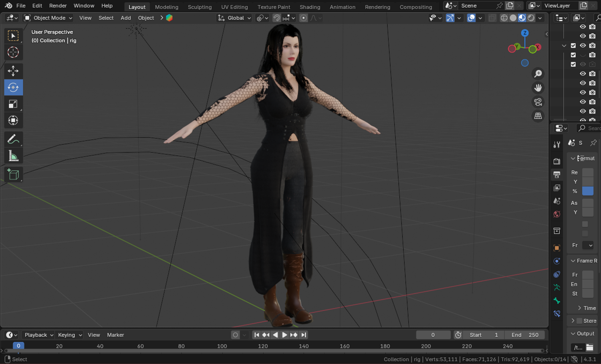Open the Playback dropdown in timeline

click(x=39, y=335)
